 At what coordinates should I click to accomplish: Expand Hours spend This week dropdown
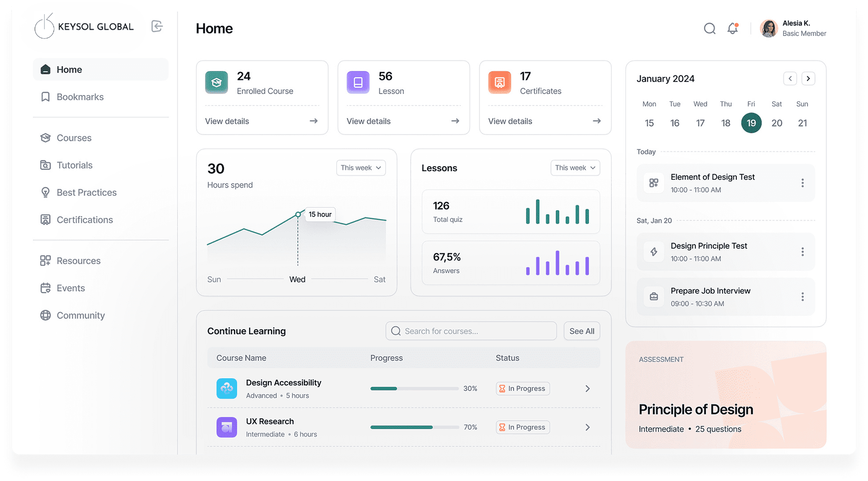coord(361,168)
